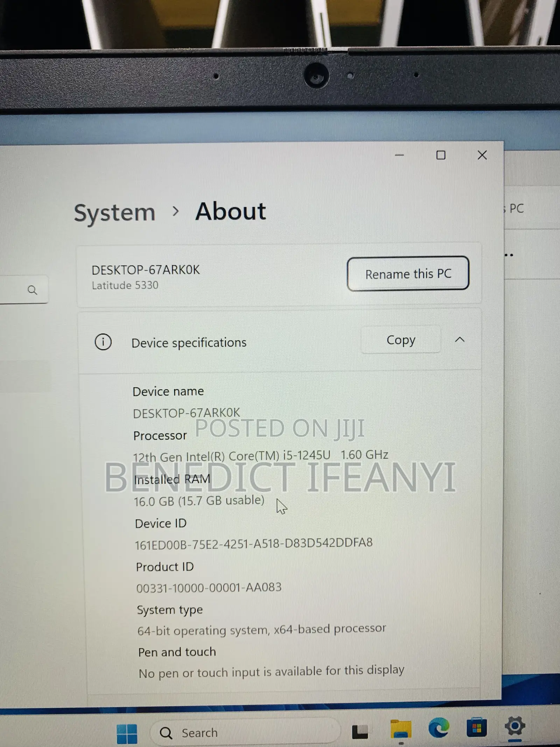The height and width of the screenshot is (747, 560).
Task: Click in the taskbar Search field
Action: 245,732
